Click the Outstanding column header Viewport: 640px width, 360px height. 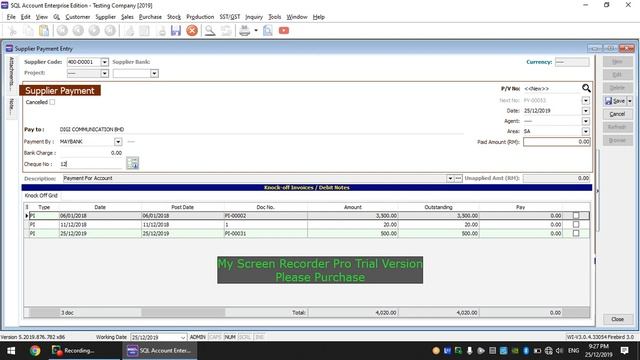(438, 207)
